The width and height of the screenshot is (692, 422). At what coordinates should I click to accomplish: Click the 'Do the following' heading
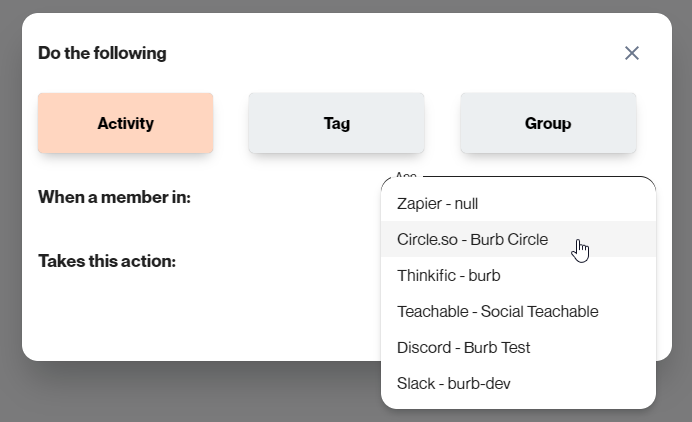(102, 53)
